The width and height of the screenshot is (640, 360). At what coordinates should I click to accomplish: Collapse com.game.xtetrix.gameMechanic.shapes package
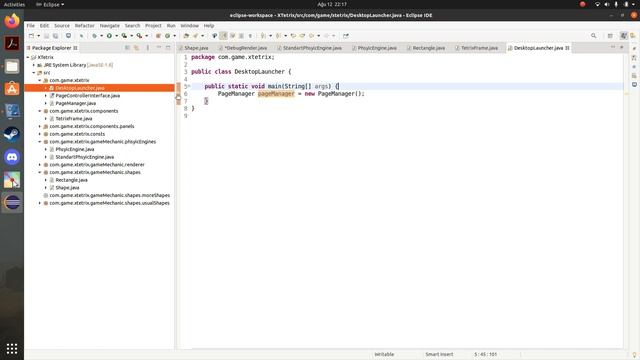point(40,172)
